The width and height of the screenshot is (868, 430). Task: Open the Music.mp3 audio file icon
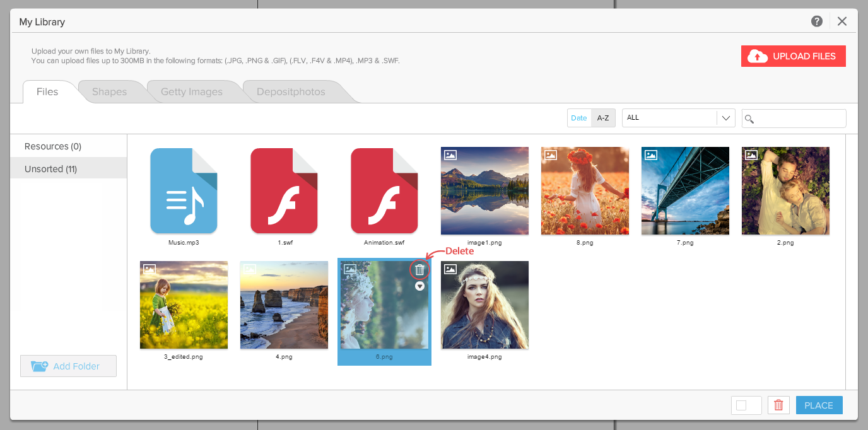click(x=184, y=191)
